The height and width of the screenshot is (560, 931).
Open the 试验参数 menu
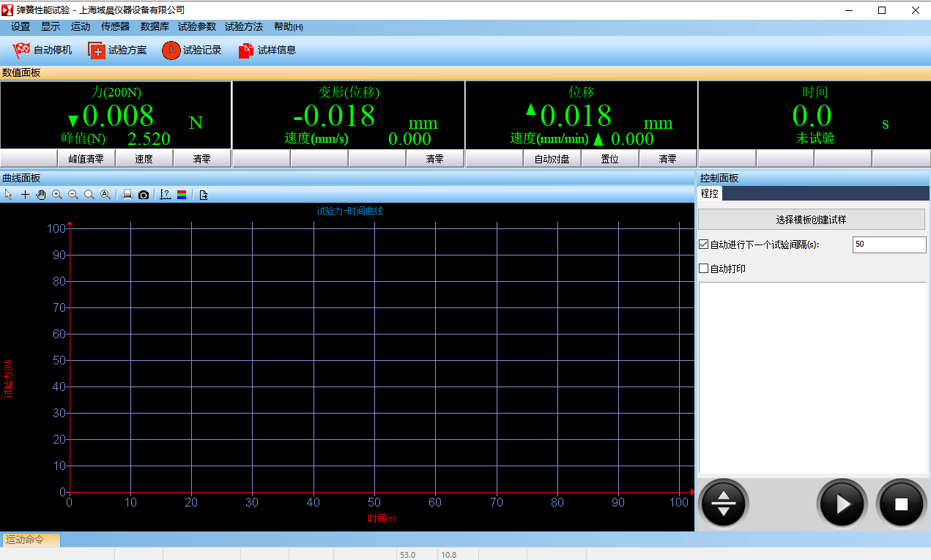(x=197, y=26)
